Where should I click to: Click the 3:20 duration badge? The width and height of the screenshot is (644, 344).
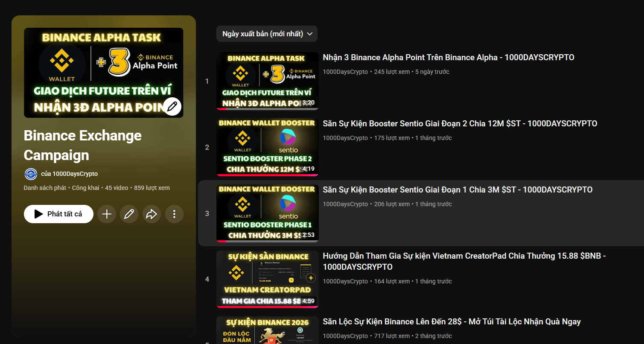308,103
